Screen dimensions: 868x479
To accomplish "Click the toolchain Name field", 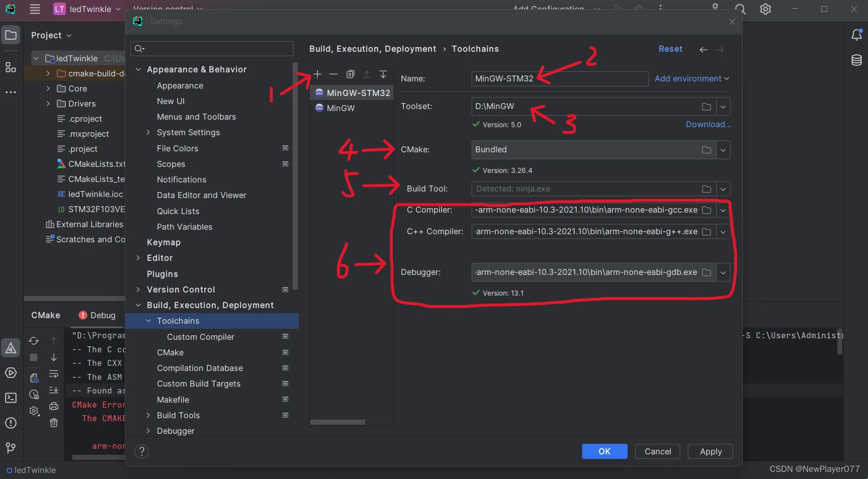I will (x=560, y=78).
